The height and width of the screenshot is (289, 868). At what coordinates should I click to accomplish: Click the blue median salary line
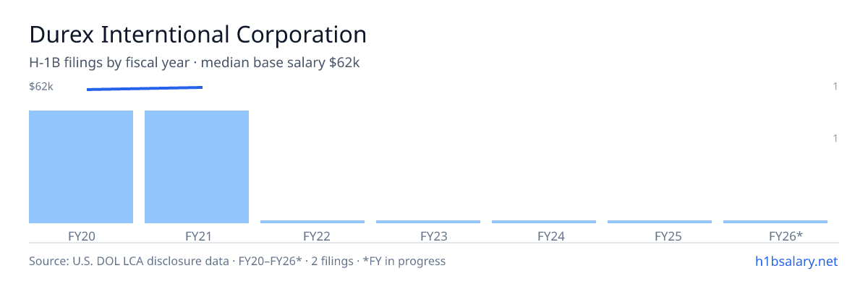tap(145, 88)
